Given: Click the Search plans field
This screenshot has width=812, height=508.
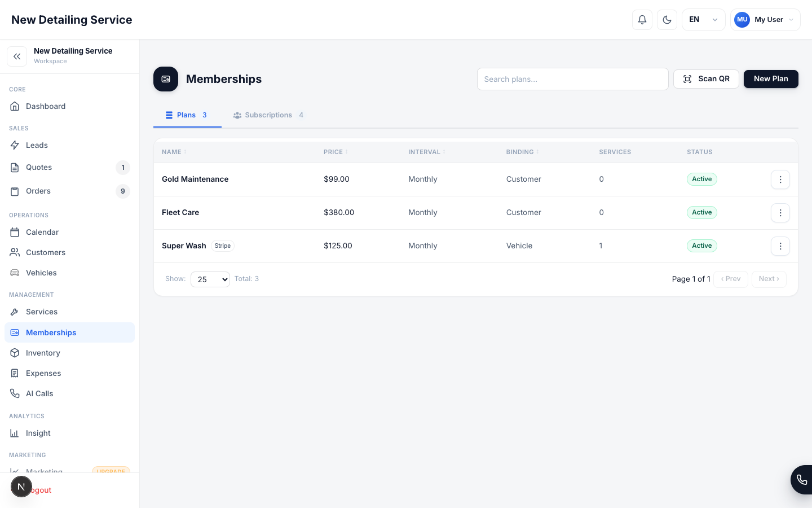Looking at the screenshot, I should (x=572, y=79).
